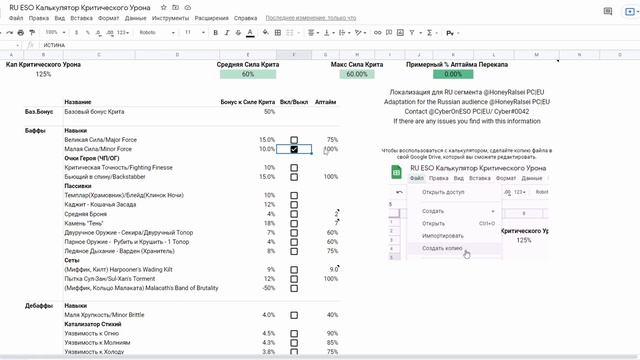This screenshot has height=360, width=640.
Task: Insert a comment from the toolbar
Action: click(x=389, y=33)
